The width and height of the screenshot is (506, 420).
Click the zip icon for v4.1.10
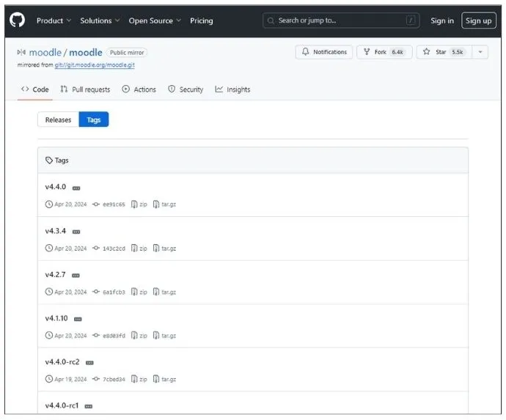(134, 336)
